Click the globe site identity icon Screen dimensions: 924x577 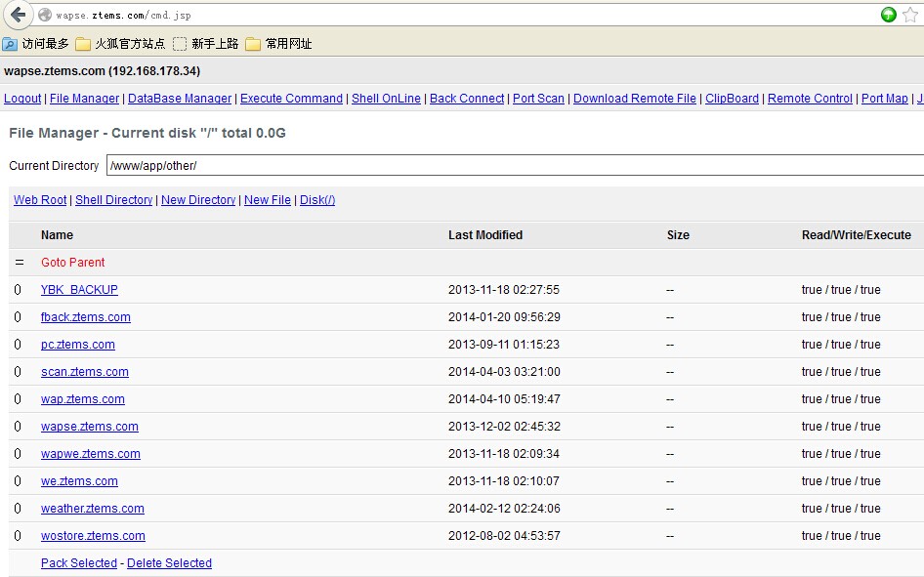[x=45, y=15]
